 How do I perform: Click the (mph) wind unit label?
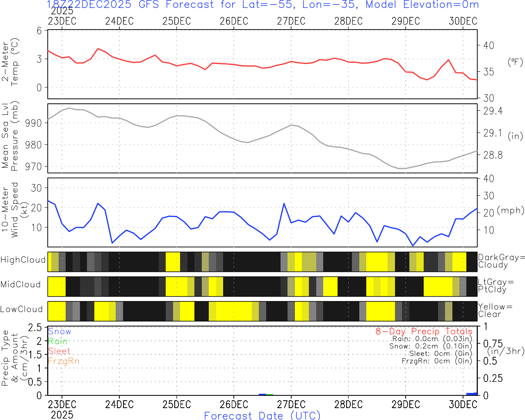511,210
